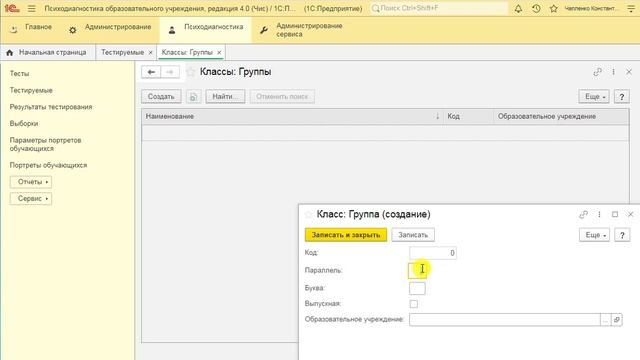
Task: Open Портреты обучающихся link
Action: 48,165
